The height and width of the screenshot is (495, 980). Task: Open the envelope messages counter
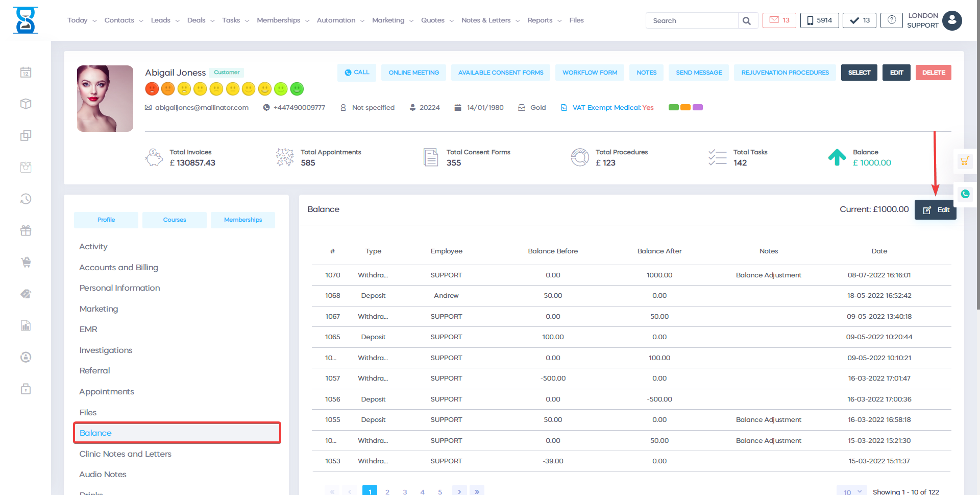click(779, 20)
